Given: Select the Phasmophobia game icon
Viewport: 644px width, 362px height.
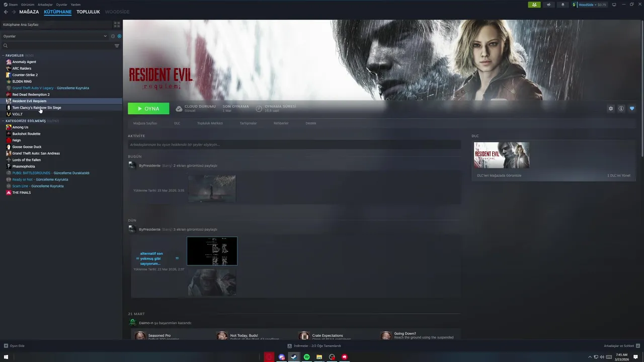Looking at the screenshot, I should (9, 166).
